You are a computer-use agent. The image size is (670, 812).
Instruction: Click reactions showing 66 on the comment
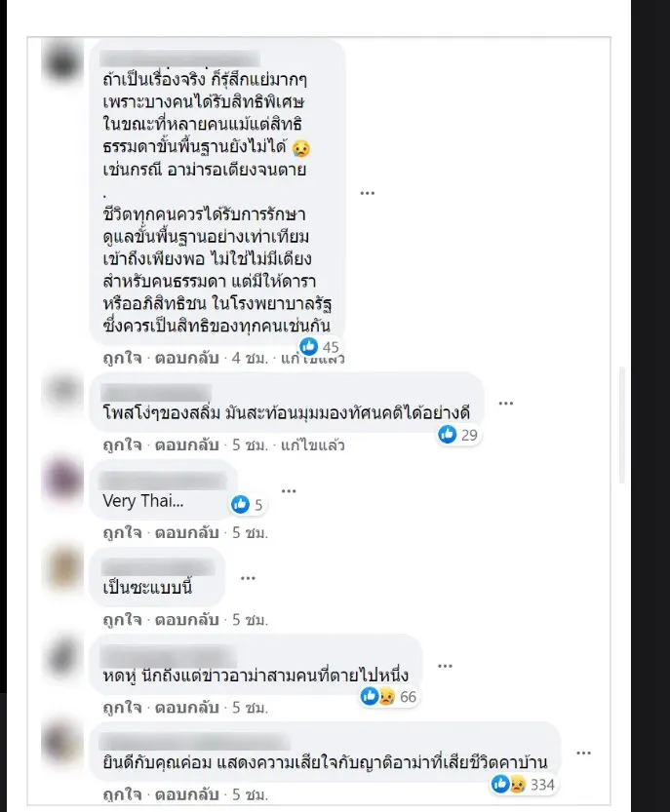pyautogui.click(x=388, y=697)
